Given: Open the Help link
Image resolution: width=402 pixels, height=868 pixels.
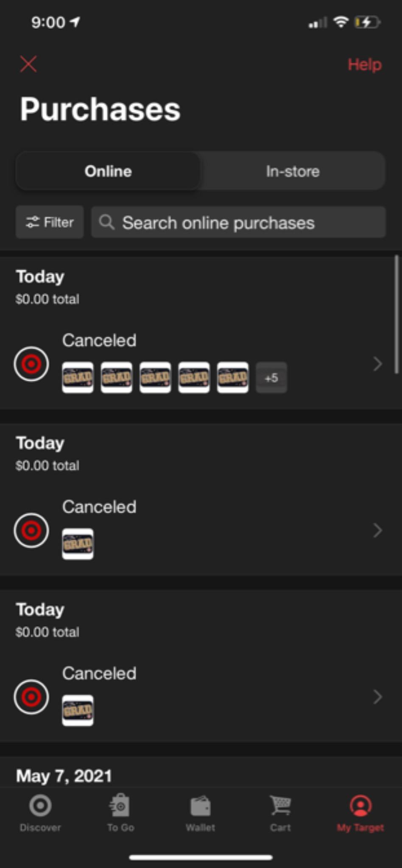Looking at the screenshot, I should point(365,64).
